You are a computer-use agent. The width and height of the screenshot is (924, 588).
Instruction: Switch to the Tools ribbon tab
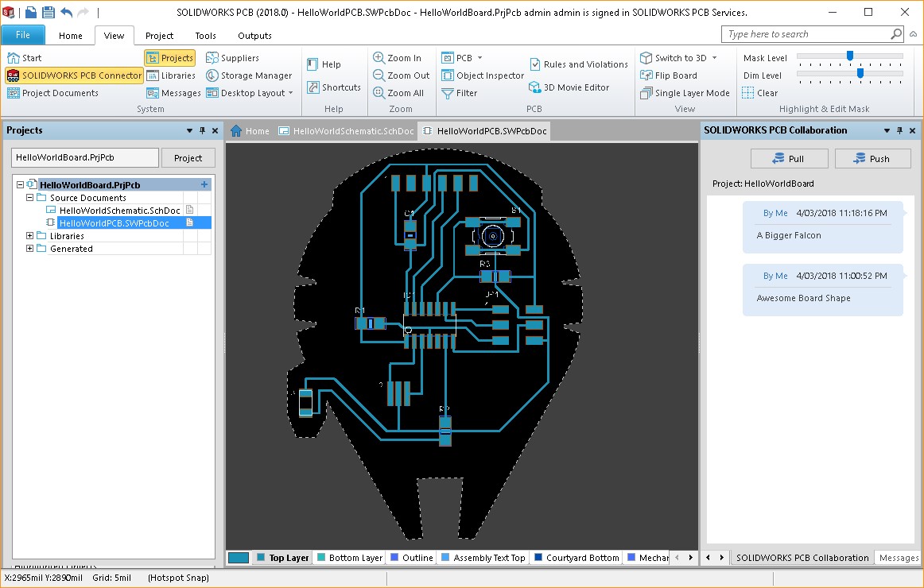click(x=205, y=35)
